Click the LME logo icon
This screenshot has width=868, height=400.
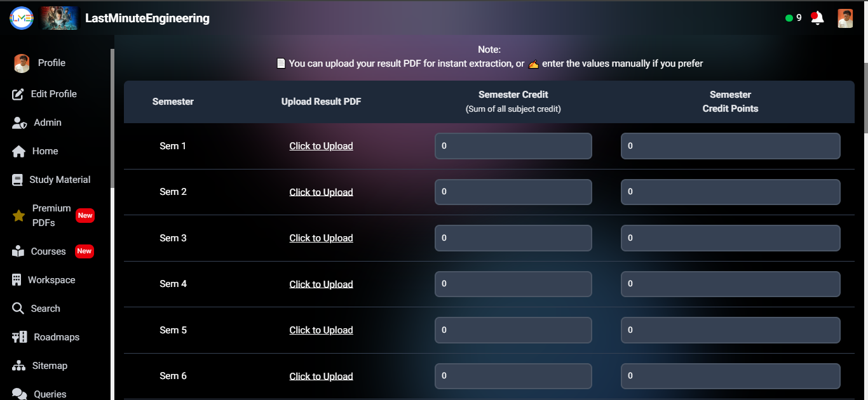[22, 18]
